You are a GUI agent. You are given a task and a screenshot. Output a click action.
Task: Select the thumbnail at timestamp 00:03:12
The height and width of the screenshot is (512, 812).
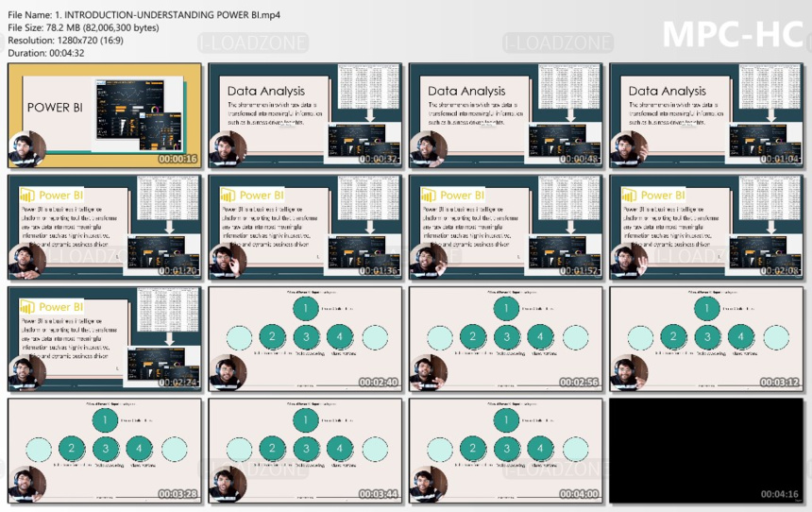pyautogui.click(x=706, y=339)
